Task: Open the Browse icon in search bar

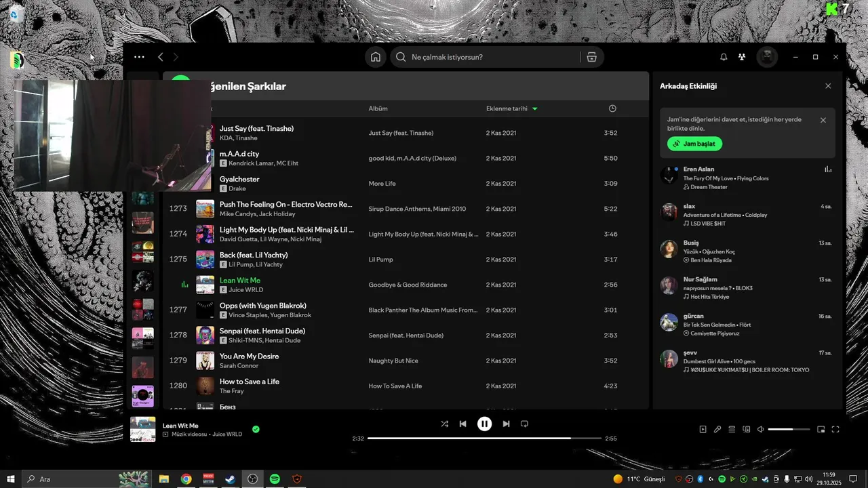Action: (591, 57)
